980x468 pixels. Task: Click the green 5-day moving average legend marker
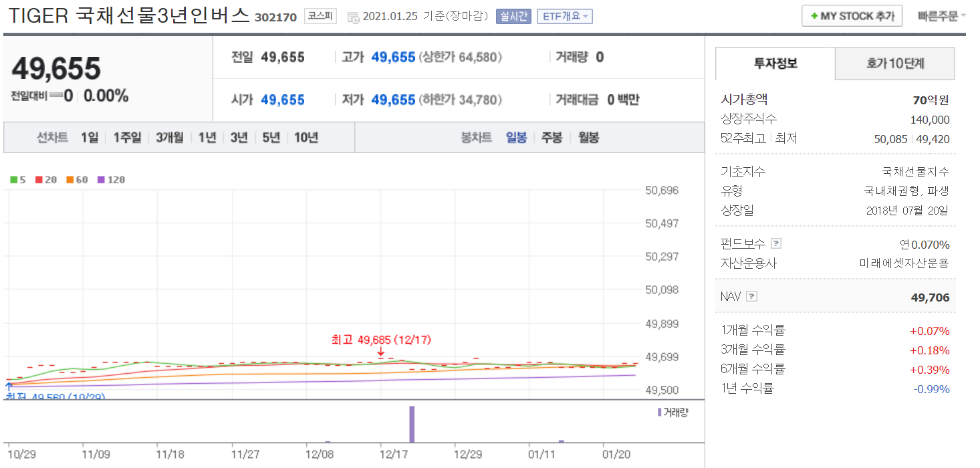point(13,180)
